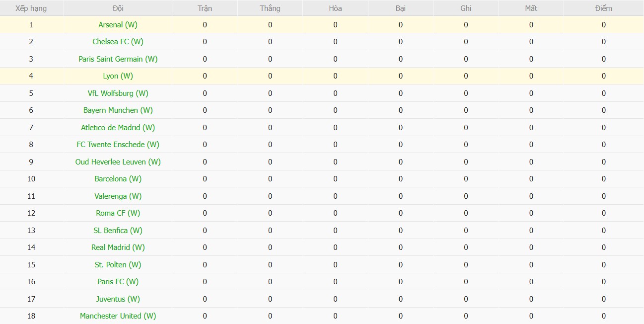The height and width of the screenshot is (324, 644).
Task: Open Valerenga (W) team page
Action: (x=118, y=196)
